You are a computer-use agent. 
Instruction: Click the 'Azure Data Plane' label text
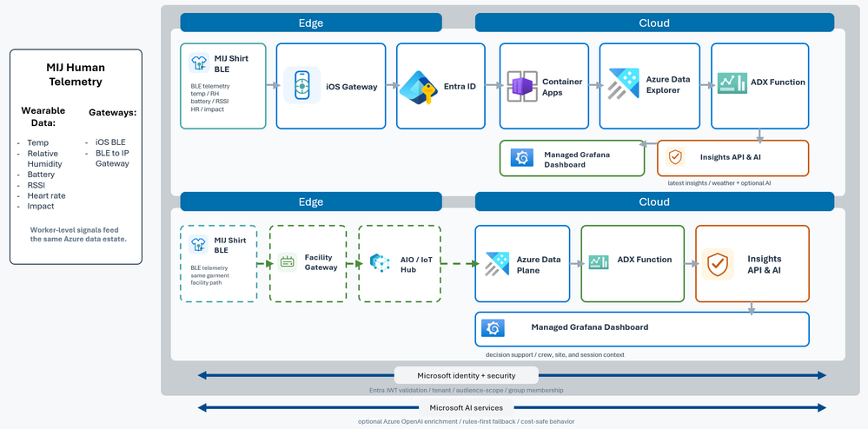538,265
